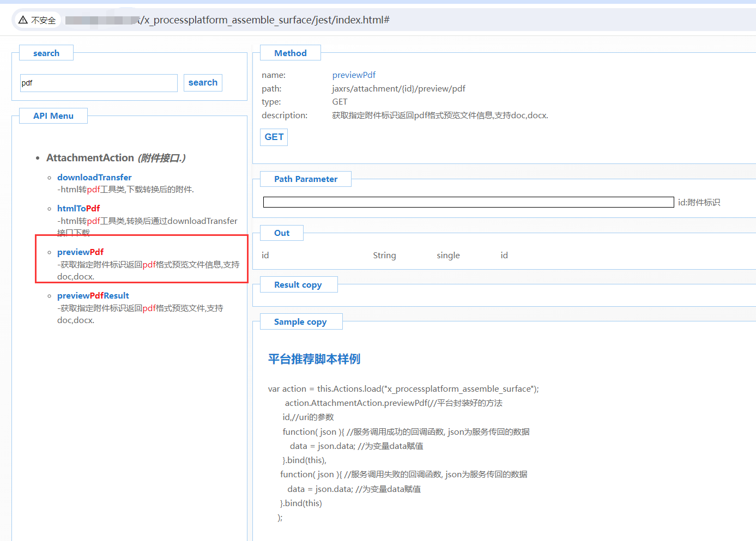Click the search panel header label
Viewport: 756px width, 541px height.
pyautogui.click(x=46, y=53)
